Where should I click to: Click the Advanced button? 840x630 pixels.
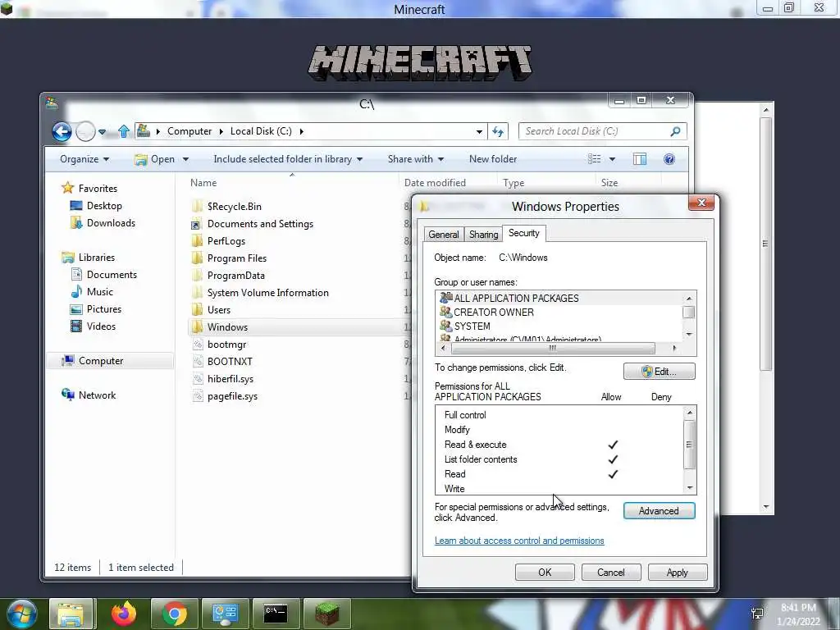coord(660,511)
